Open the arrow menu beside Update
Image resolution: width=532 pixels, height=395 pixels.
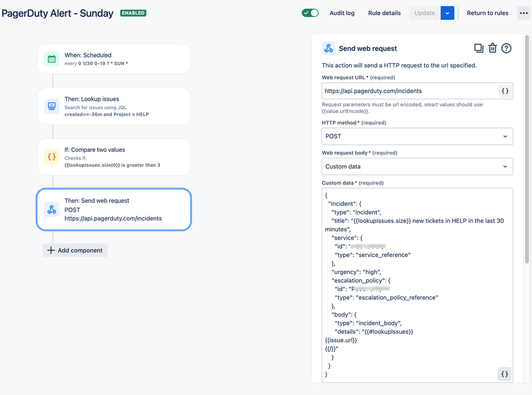click(447, 13)
